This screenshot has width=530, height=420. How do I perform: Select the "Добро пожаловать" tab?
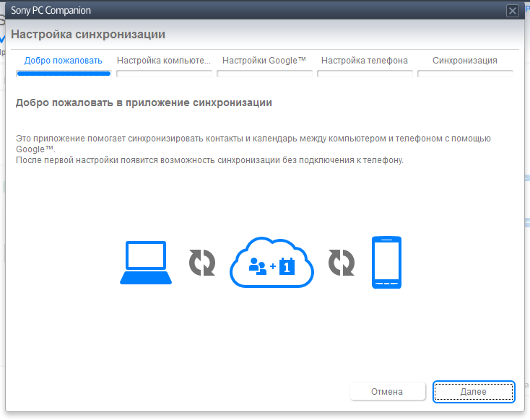tap(64, 61)
